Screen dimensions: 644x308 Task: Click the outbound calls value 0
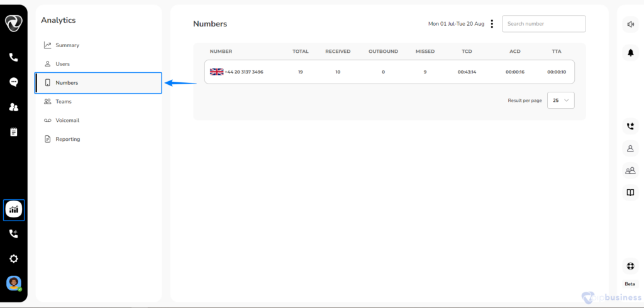383,72
